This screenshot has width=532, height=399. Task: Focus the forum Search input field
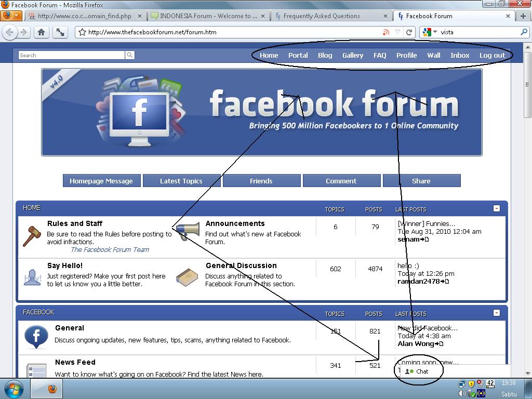(x=72, y=55)
